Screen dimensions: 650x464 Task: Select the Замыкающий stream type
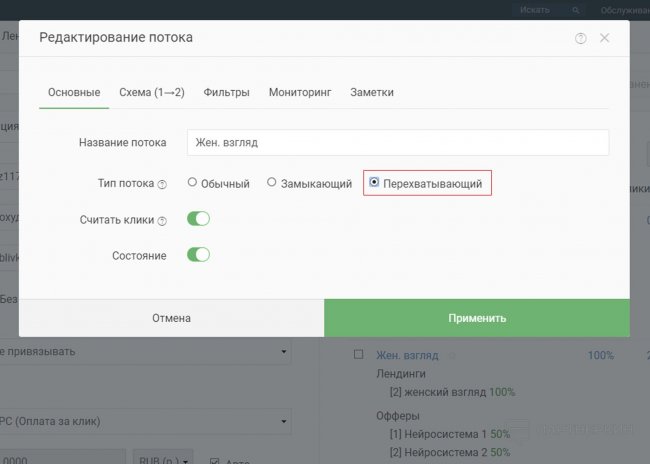272,183
